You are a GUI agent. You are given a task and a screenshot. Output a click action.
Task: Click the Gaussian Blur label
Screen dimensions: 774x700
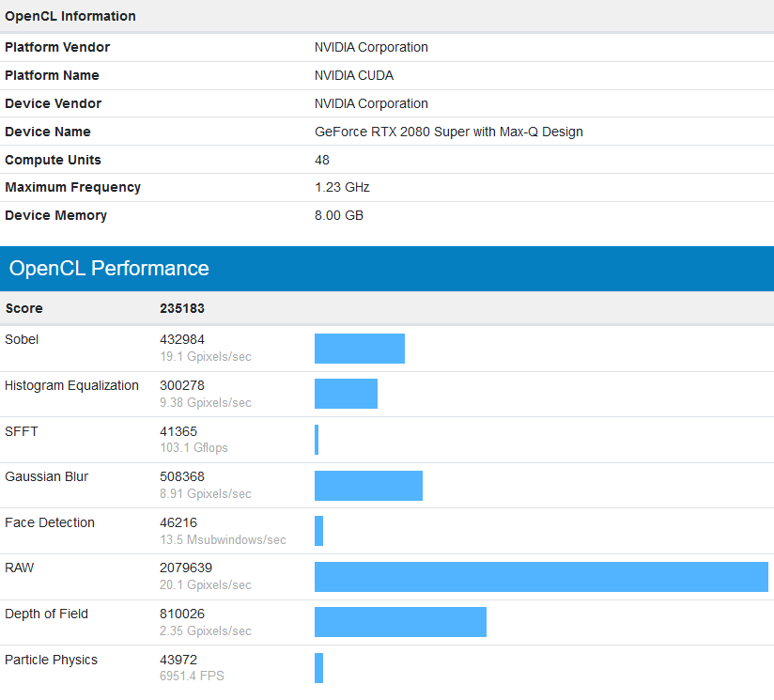(x=46, y=477)
